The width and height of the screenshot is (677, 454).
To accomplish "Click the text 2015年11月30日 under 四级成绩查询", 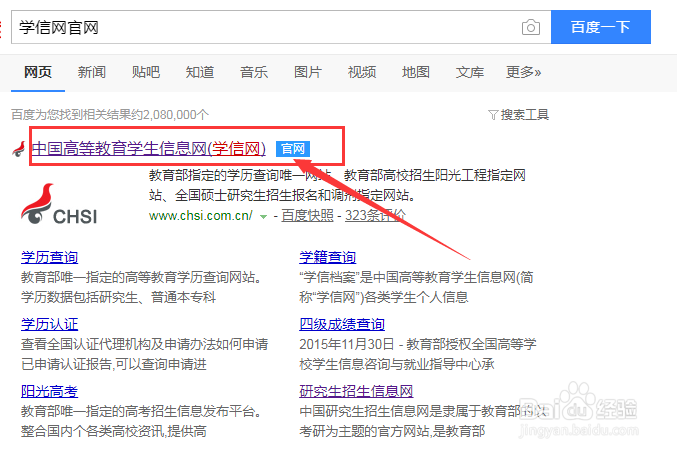I will pos(347,344).
